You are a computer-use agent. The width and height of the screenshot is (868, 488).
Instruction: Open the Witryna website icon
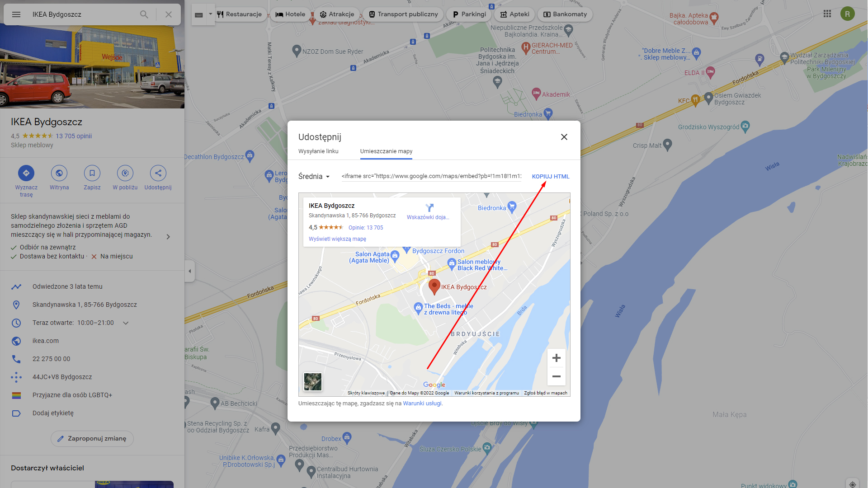coord(59,173)
